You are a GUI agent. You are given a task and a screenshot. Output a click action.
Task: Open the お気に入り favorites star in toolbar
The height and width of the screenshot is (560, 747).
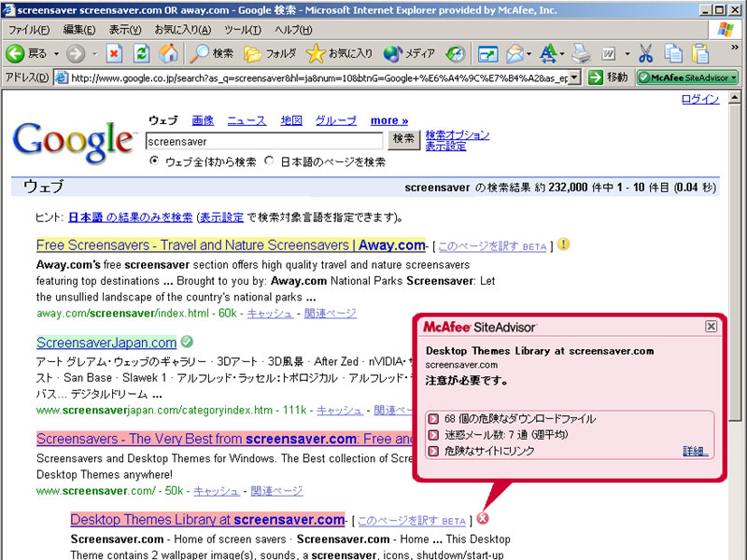(339, 53)
